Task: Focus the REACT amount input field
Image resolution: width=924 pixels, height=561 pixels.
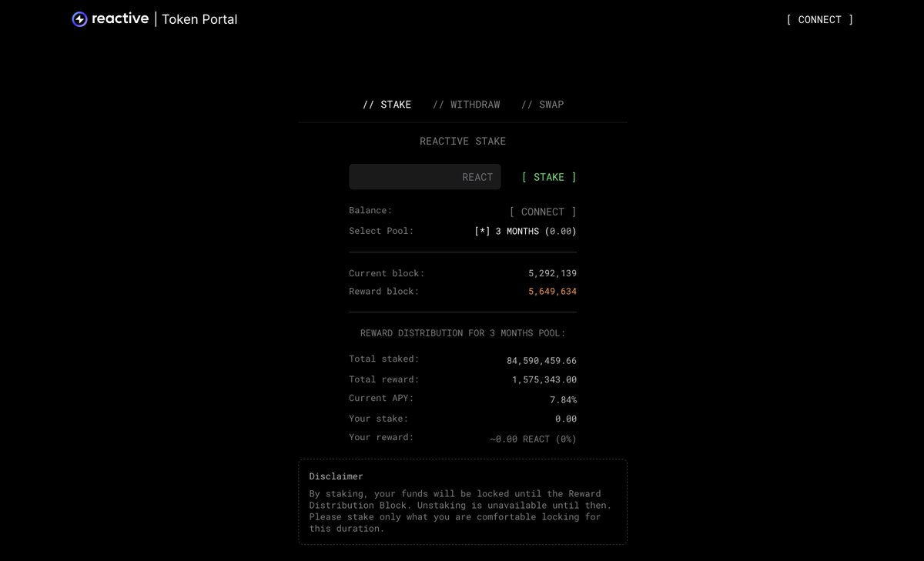Action: tap(425, 177)
